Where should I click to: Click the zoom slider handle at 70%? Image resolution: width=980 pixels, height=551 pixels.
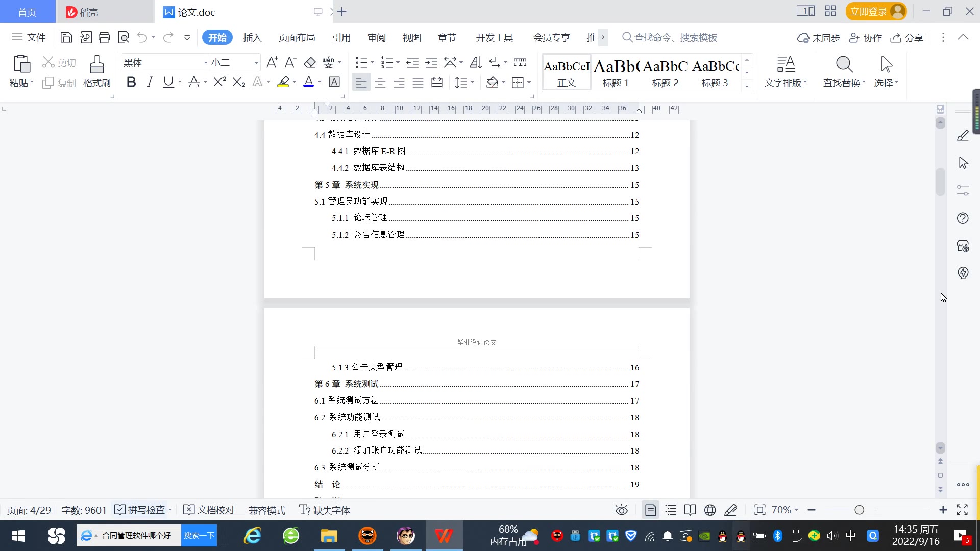[859, 510]
